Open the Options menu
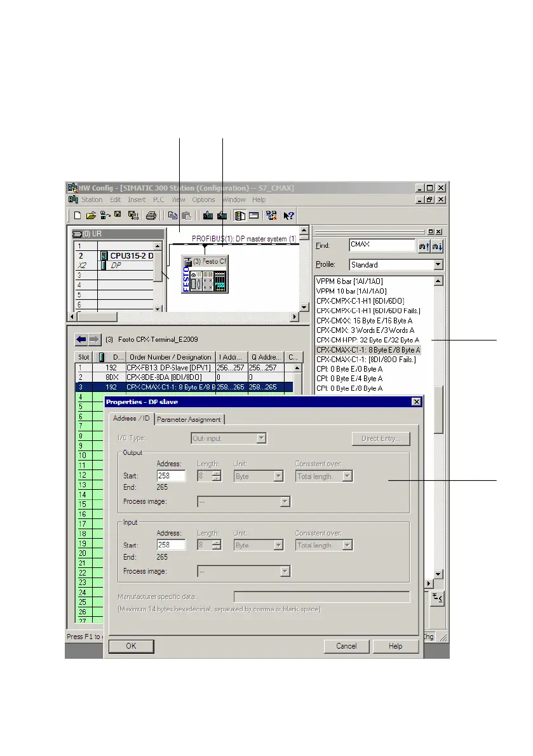The height and width of the screenshot is (756, 533). point(203,199)
